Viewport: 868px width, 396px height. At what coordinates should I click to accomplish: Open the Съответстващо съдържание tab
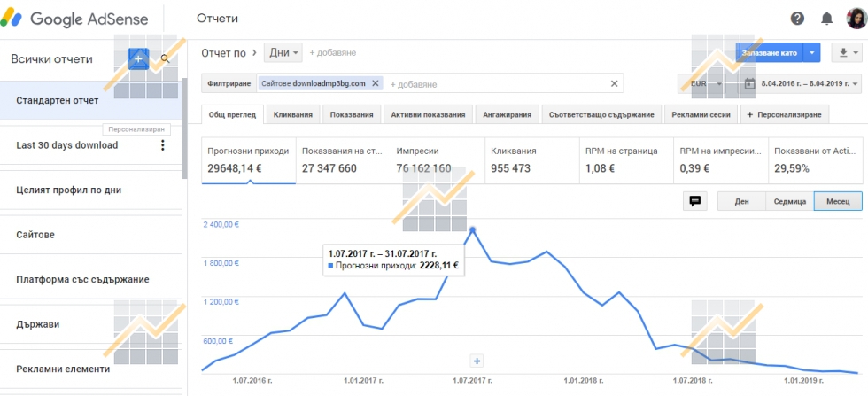click(601, 114)
